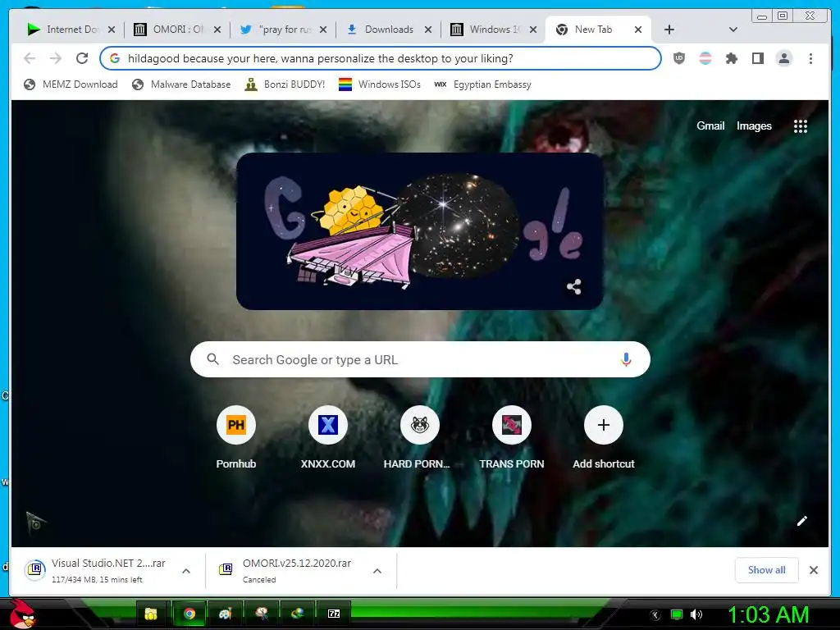
Task: Open the XNXX.COM shortcut
Action: pyautogui.click(x=328, y=436)
